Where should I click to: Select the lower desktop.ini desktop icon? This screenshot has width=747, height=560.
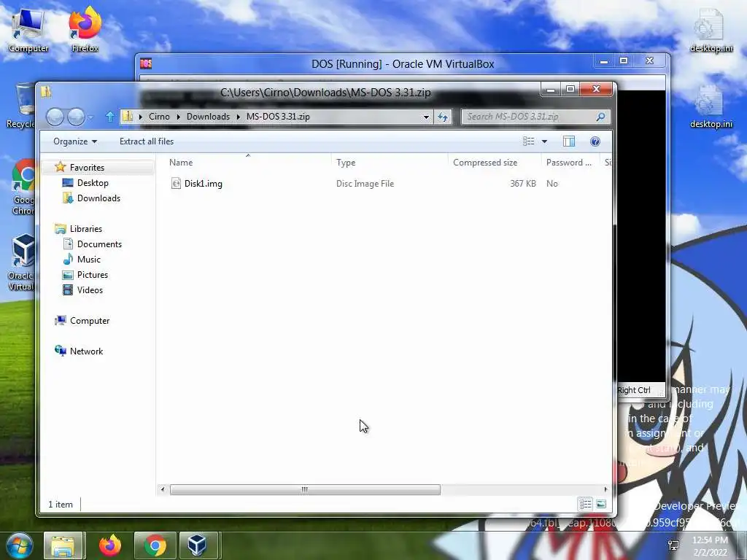[x=711, y=106]
